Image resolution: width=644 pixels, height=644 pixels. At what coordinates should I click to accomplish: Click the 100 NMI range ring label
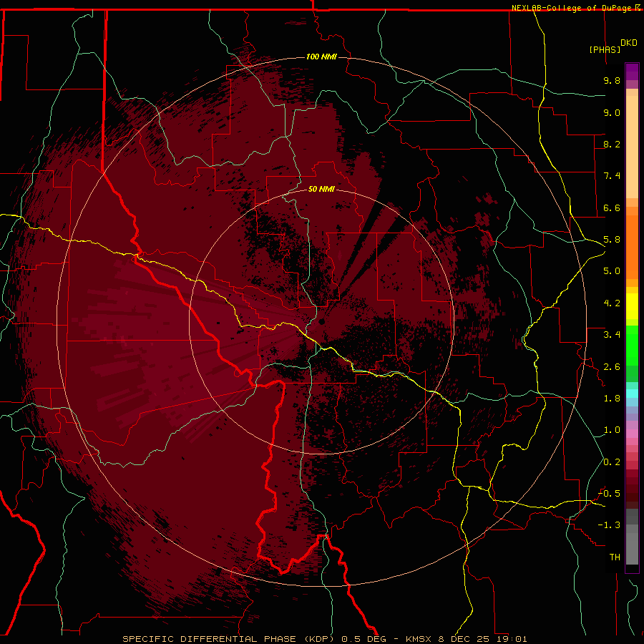pyautogui.click(x=321, y=57)
